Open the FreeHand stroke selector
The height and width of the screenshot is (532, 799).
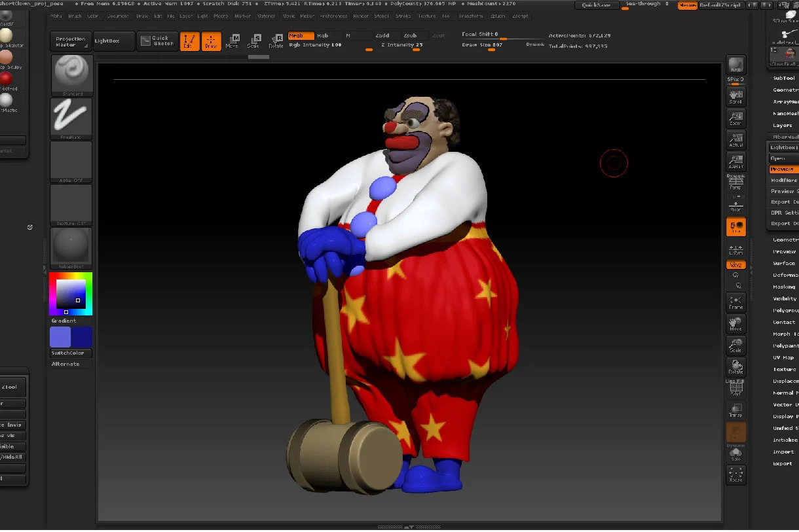[72, 118]
